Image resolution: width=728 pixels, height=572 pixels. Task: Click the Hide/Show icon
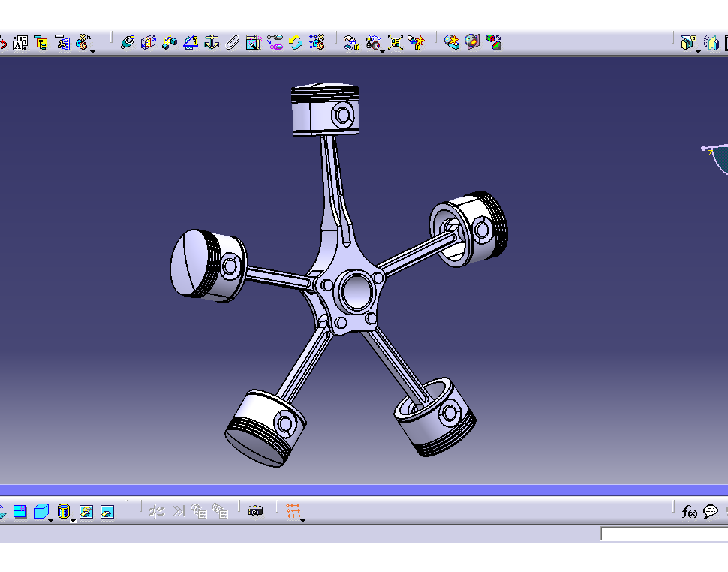(86, 512)
